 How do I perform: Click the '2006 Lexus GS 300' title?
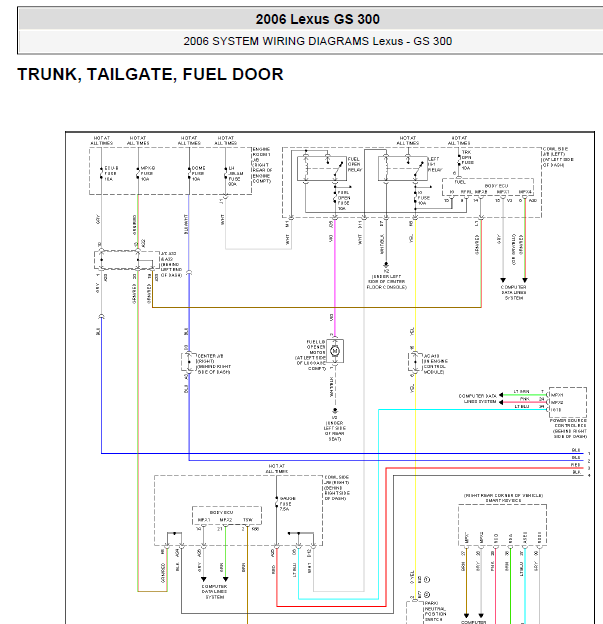pos(317,19)
